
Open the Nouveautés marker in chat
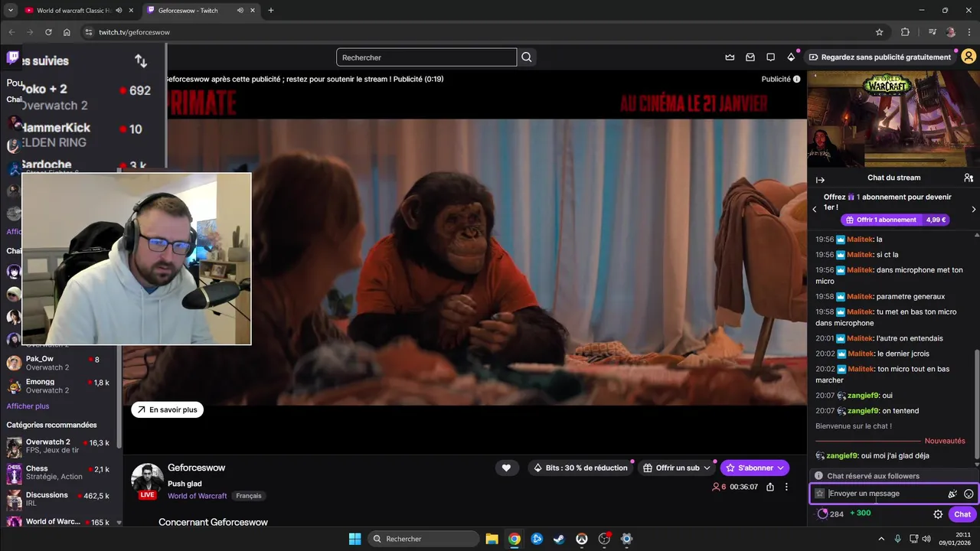coord(945,441)
